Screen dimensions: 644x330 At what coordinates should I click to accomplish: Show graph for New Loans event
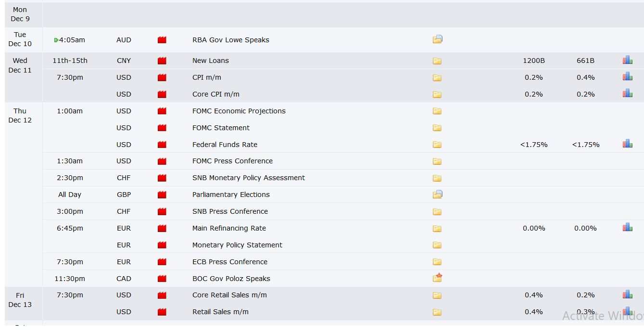[627, 60]
